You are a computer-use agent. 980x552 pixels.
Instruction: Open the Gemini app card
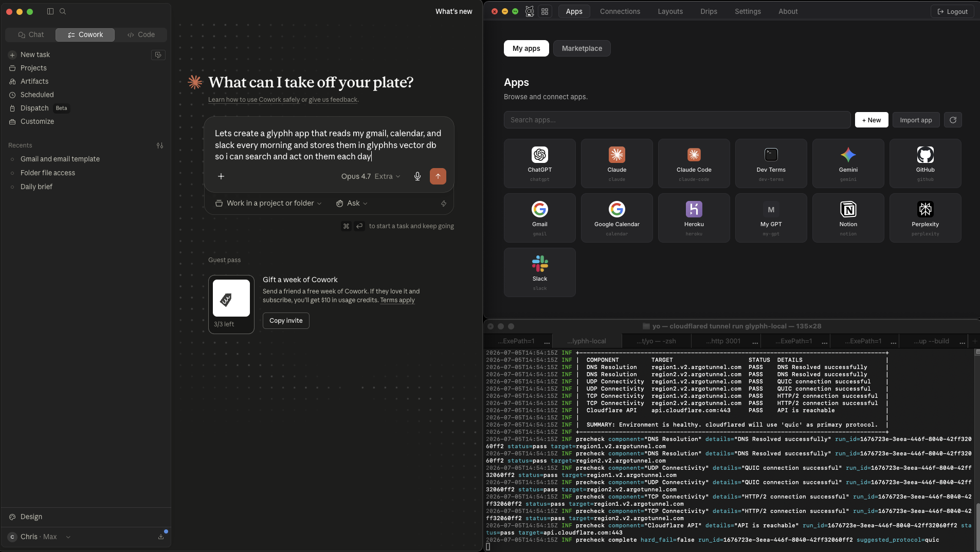tap(848, 163)
